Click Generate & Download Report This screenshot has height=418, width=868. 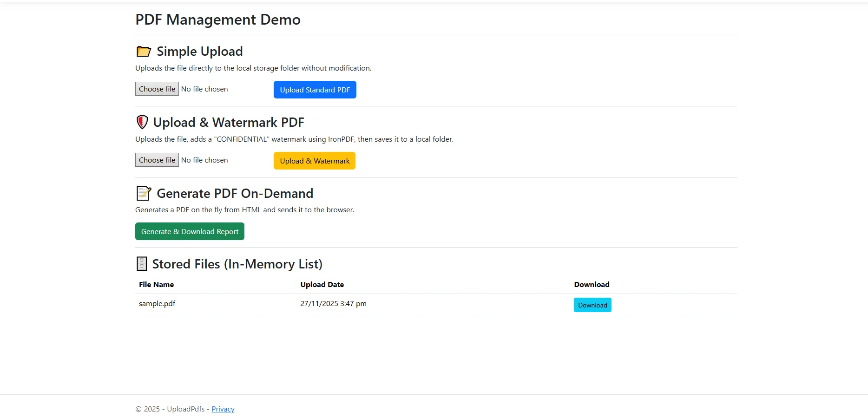189,231
